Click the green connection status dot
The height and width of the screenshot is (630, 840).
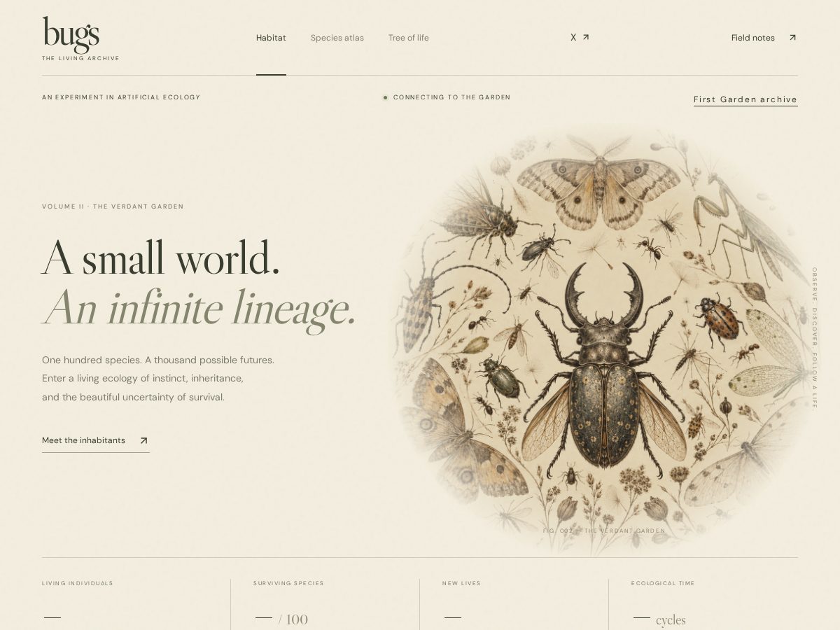(385, 97)
